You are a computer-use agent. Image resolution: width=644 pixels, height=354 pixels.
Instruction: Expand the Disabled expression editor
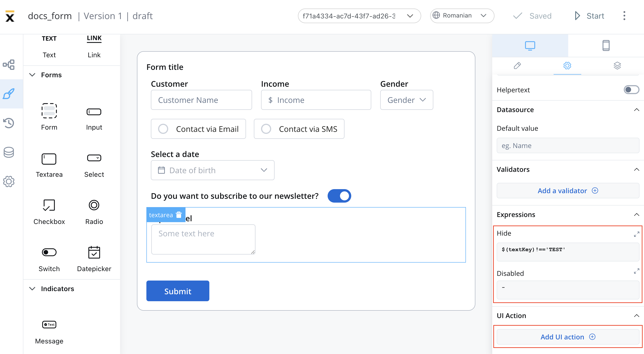click(x=636, y=271)
